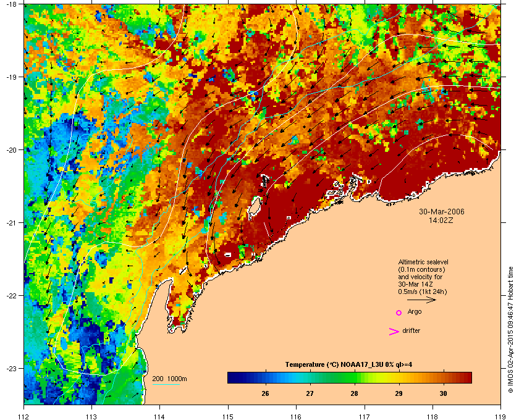519x420 pixels.
Task: Click the latitude axis label "-18"
Action: click(11, 4)
